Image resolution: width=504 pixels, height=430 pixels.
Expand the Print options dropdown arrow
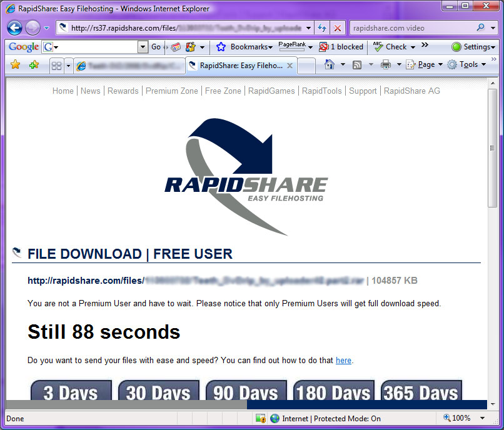pyautogui.click(x=399, y=64)
